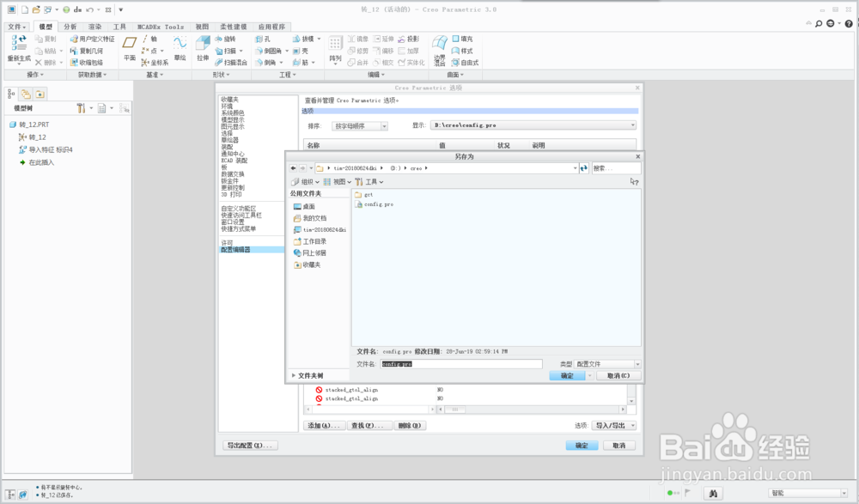Viewport: 859px width, 504px height.
Task: Open the 导入/导出 dropdown
Action: coord(615,426)
